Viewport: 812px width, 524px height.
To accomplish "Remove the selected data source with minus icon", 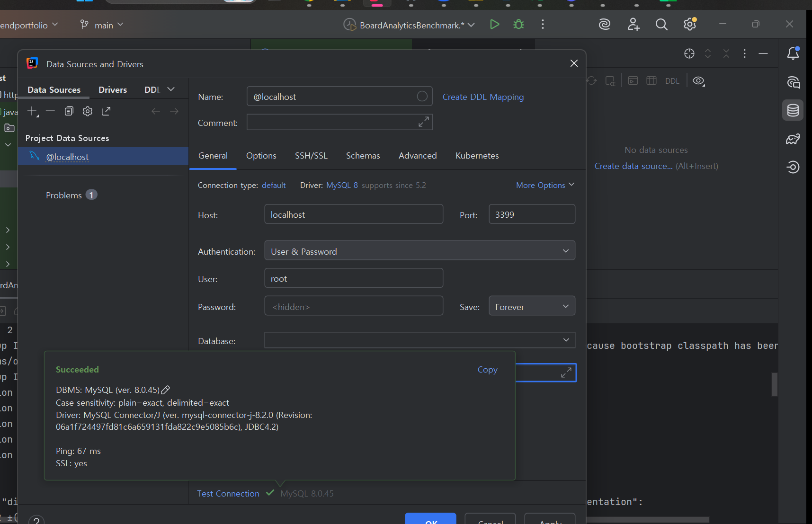I will point(50,111).
